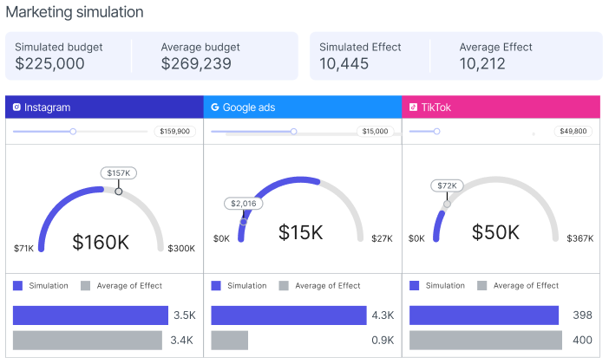Click the $49,800 budget value field
The width and height of the screenshot is (609, 364).
pos(573,132)
